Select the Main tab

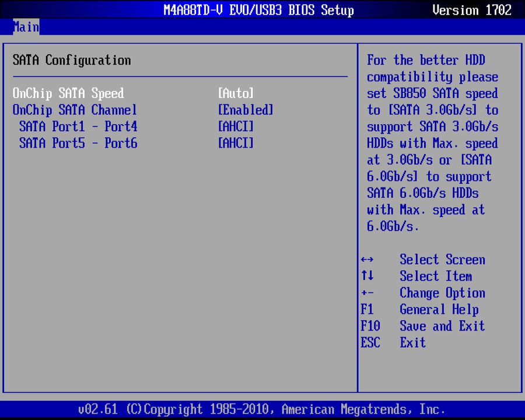pos(26,27)
